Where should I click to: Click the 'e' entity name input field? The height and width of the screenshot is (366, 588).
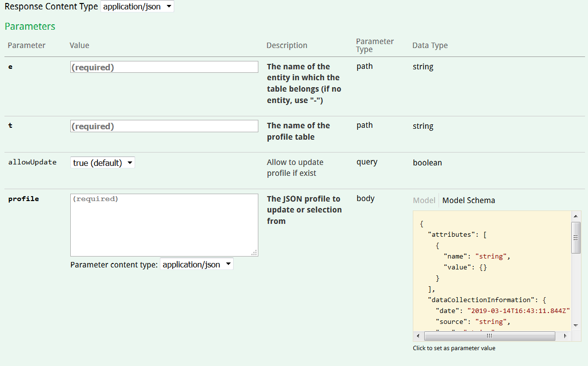tap(164, 67)
